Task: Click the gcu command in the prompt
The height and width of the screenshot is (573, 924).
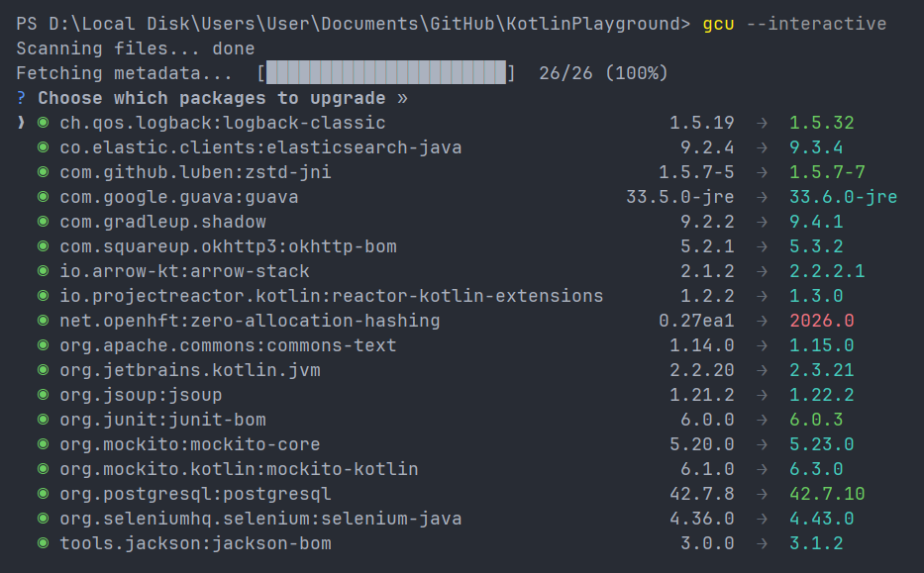Action: pos(718,24)
